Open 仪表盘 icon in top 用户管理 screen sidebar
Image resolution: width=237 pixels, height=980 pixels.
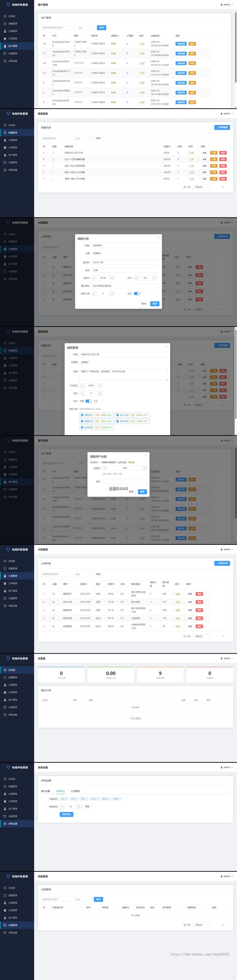coord(5,16)
